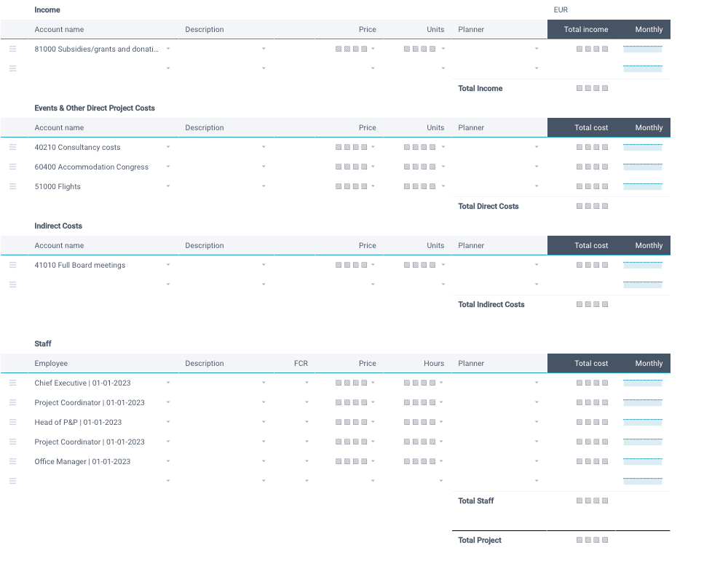Select the handle on the empty Staff row
Viewport: 728px width, 582px height.
click(12, 480)
